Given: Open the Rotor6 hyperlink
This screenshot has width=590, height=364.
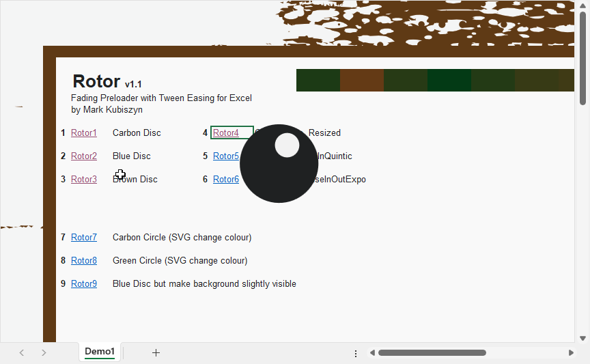Looking at the screenshot, I should tap(226, 180).
